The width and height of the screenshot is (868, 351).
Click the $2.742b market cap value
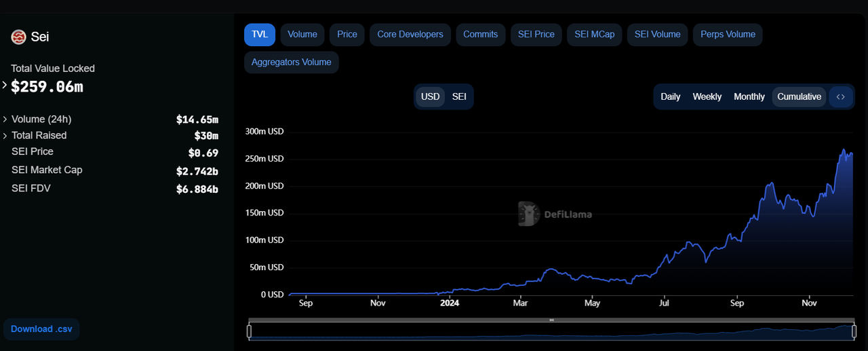tap(197, 171)
